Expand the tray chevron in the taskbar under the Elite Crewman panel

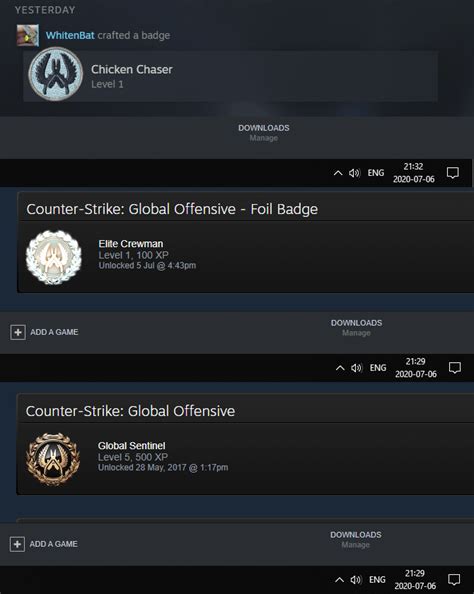point(340,368)
